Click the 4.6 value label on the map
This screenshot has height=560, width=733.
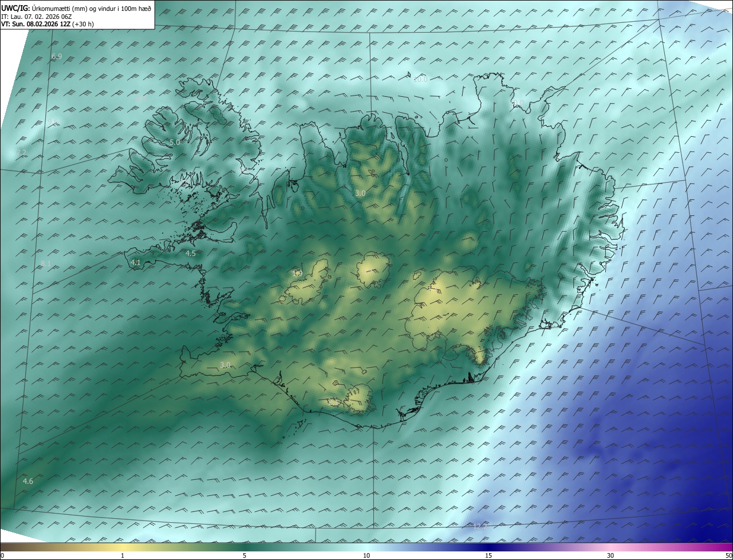tap(28, 481)
